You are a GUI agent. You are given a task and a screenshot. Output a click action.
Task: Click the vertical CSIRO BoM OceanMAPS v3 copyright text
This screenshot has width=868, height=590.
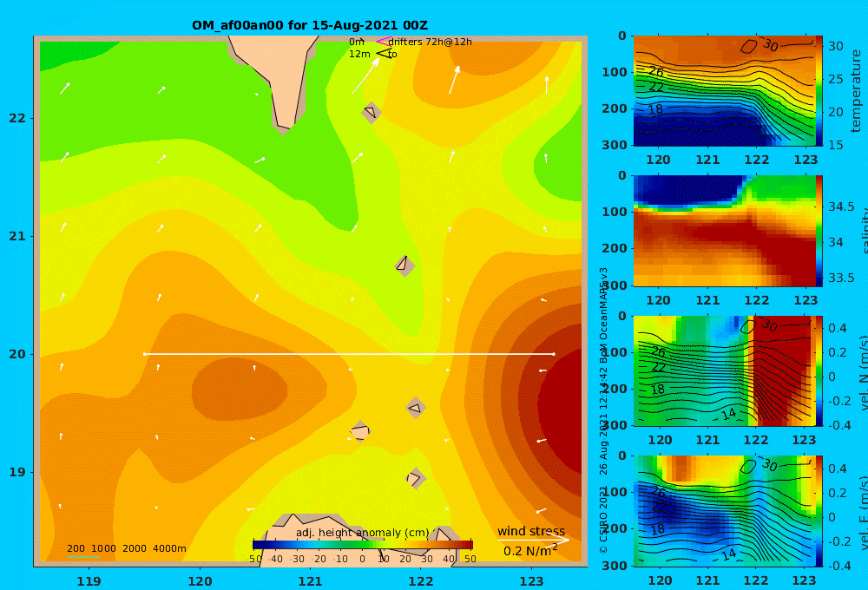click(x=603, y=410)
